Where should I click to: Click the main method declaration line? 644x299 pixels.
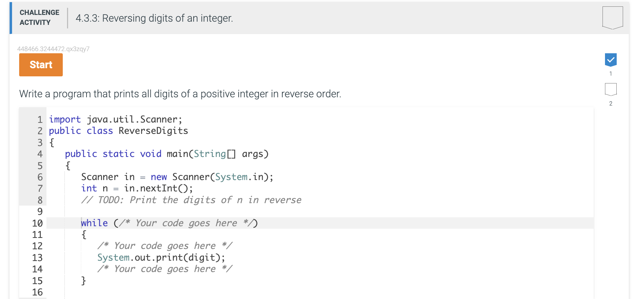pos(167,154)
